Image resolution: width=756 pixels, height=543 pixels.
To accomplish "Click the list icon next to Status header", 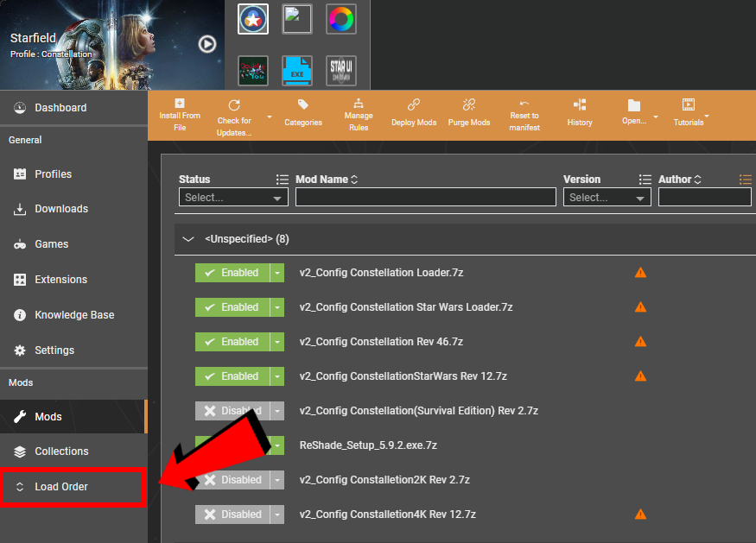I will (282, 180).
